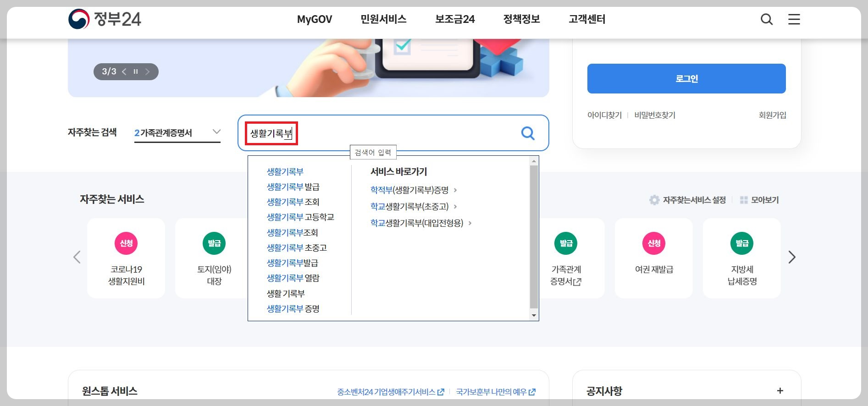
Task: Click the 공지사항 heading
Action: point(604,391)
